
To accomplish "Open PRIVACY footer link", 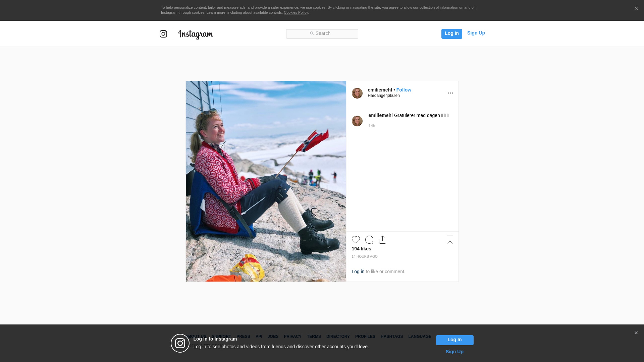I will [x=292, y=337].
